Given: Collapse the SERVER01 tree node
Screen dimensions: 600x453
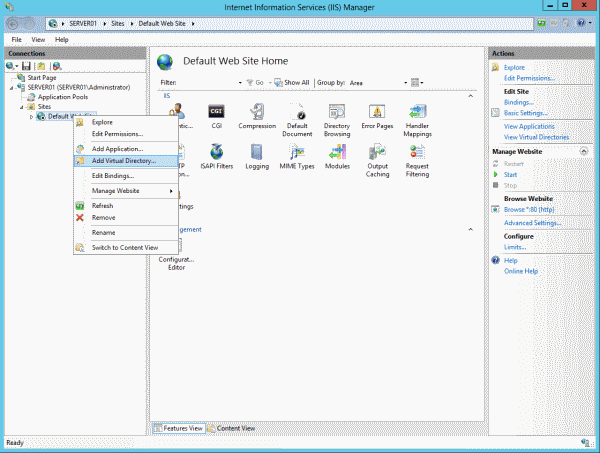Looking at the screenshot, I should point(11,88).
